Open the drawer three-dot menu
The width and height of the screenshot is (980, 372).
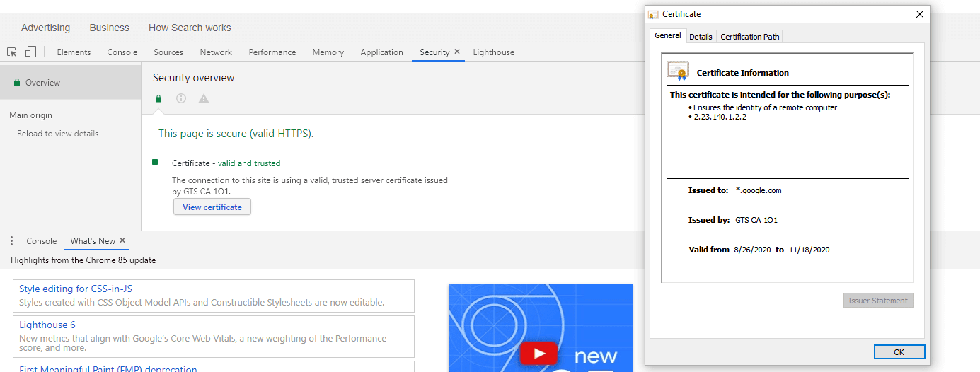click(x=11, y=241)
